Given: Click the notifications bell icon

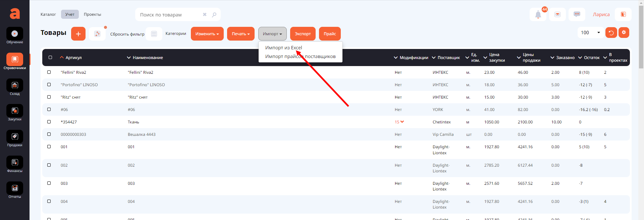Looking at the screenshot, I should point(538,15).
